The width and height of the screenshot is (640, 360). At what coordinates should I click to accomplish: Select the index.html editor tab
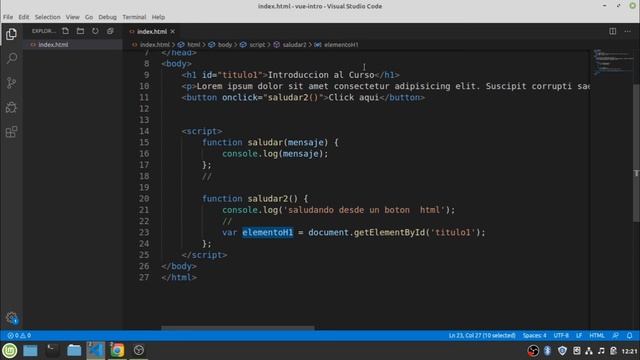pos(151,31)
